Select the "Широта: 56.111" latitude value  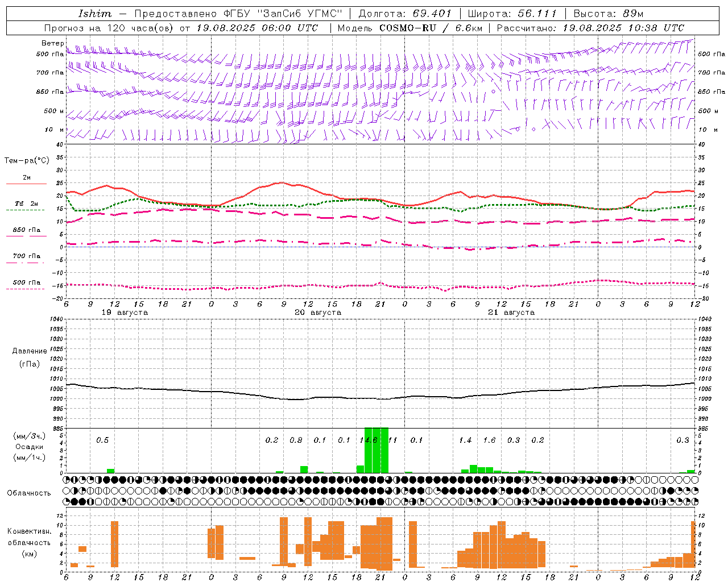tap(512, 14)
